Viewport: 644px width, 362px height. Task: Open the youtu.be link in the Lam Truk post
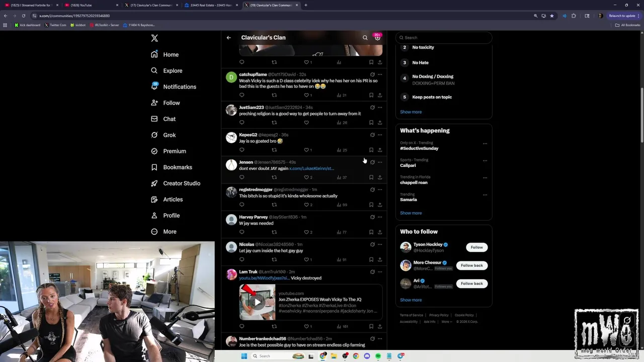pyautogui.click(x=264, y=278)
